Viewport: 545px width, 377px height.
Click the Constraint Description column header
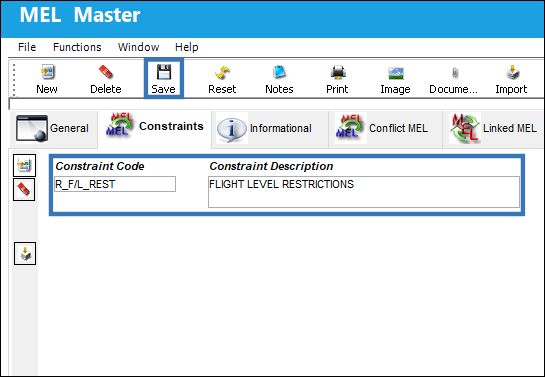[x=271, y=166]
